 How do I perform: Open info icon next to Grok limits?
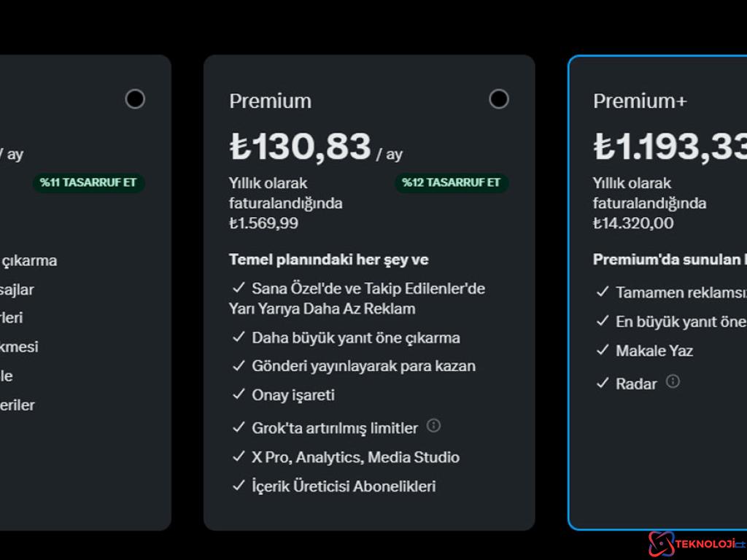tap(433, 426)
